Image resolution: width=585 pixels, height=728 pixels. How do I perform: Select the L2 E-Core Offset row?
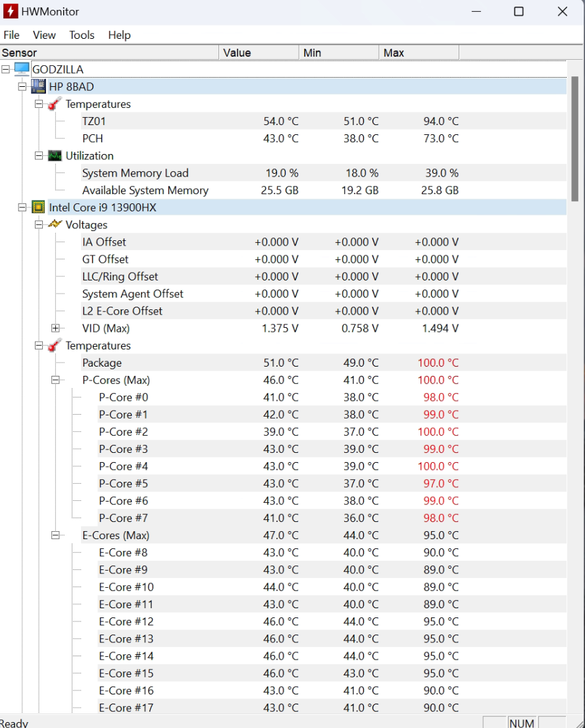click(x=324, y=311)
